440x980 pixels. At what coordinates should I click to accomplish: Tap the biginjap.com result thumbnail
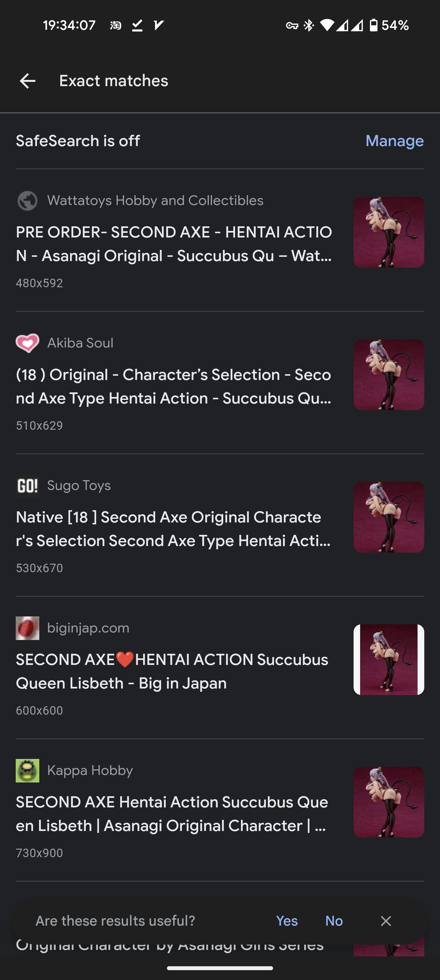(x=389, y=660)
